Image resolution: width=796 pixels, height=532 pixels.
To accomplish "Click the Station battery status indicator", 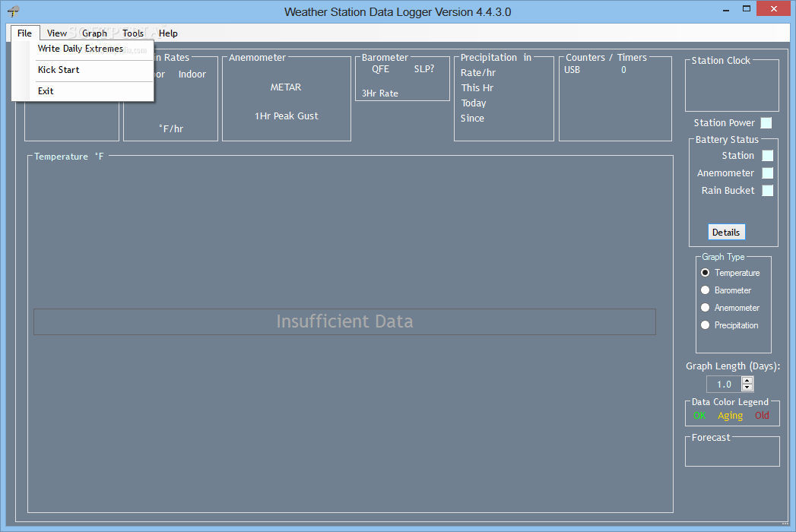I will (768, 155).
